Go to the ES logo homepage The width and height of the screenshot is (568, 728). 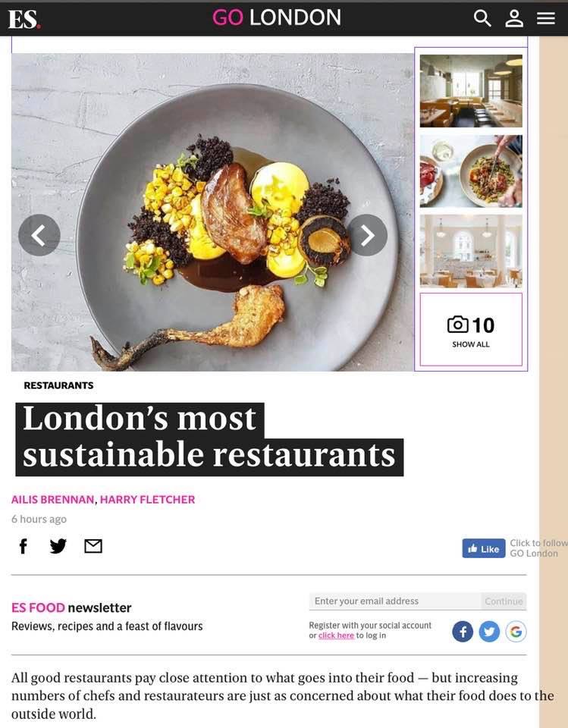(24, 19)
